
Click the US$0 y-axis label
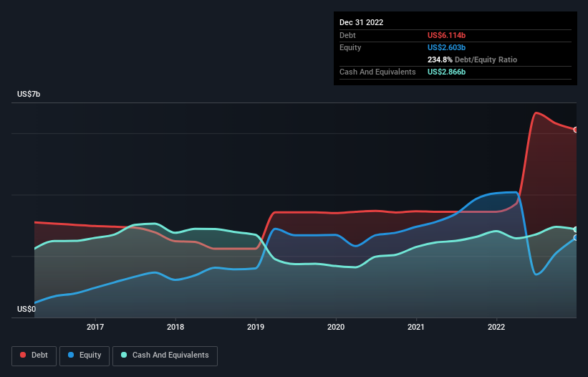click(26, 309)
